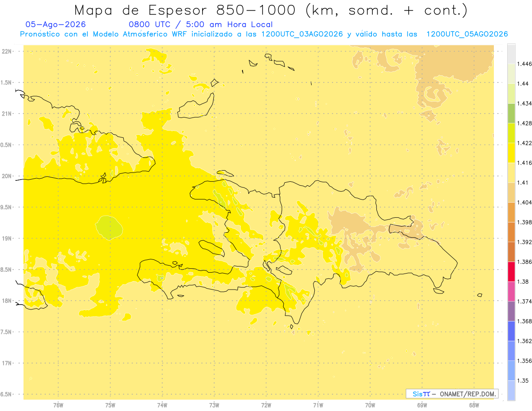
Task: Click the '1.416' colorbar value
Action: click(524, 163)
